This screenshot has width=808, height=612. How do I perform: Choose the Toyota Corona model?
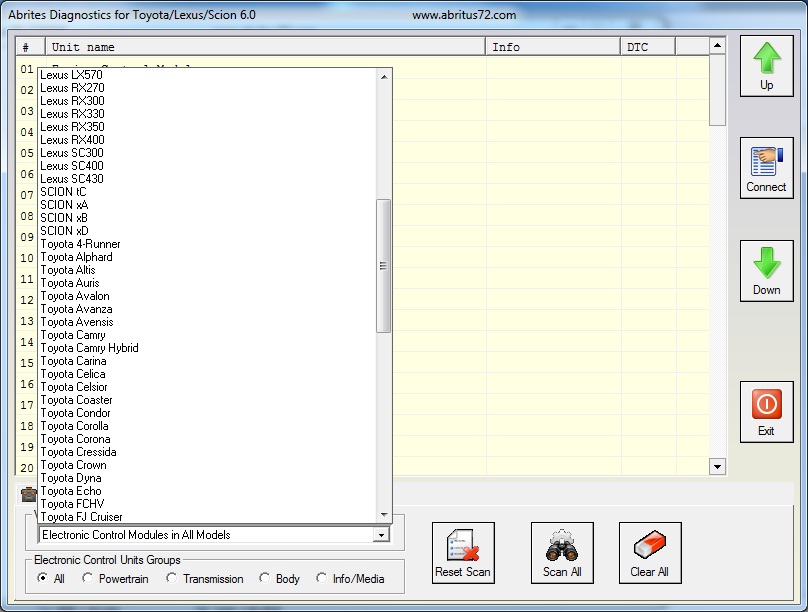pyautogui.click(x=208, y=439)
